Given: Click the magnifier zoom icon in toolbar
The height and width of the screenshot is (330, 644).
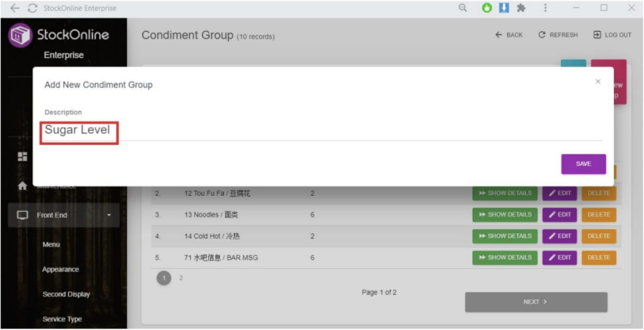Looking at the screenshot, I should point(463,8).
